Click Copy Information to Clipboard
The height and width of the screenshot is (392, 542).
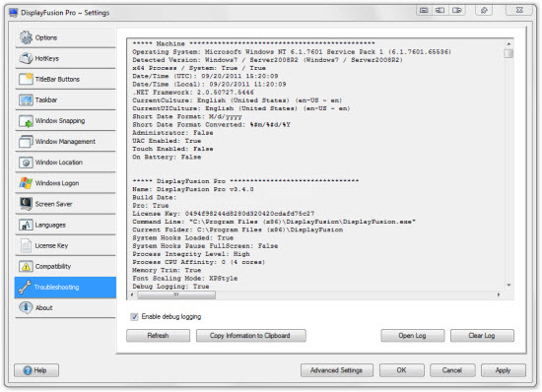[250, 335]
